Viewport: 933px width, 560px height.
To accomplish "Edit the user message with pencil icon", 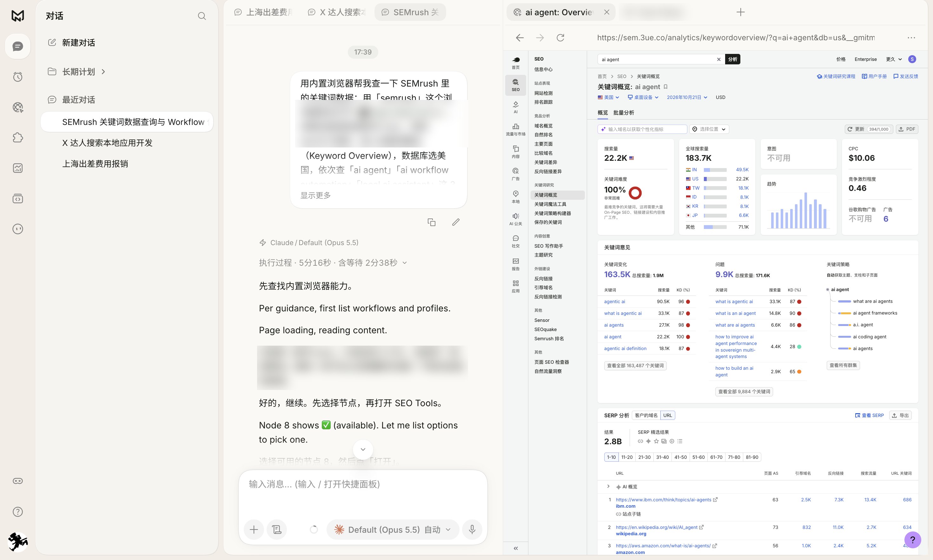I will coord(456,222).
